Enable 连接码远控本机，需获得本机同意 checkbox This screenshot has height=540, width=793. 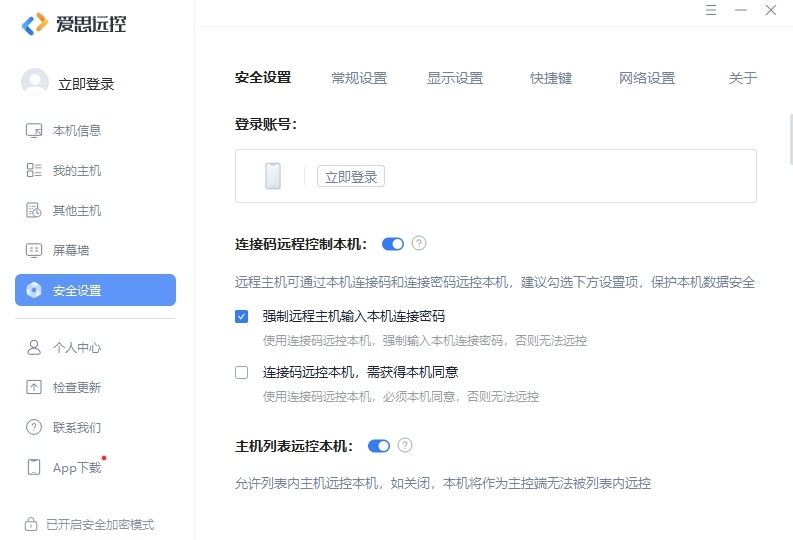241,372
